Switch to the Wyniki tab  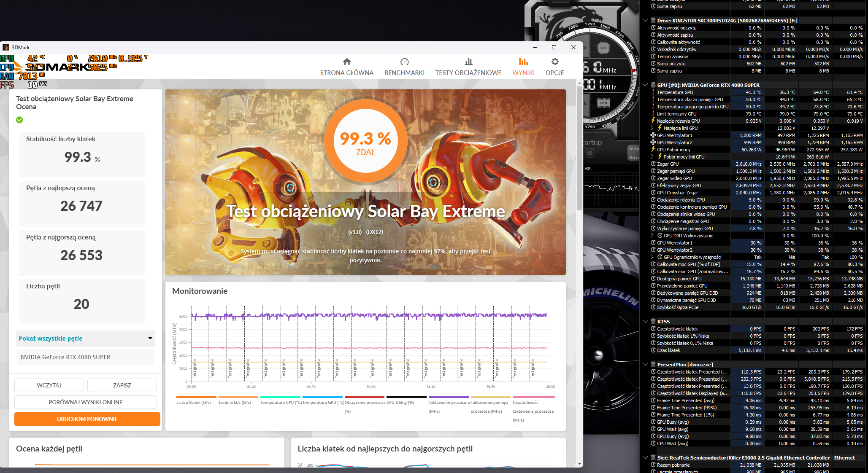coord(523,67)
